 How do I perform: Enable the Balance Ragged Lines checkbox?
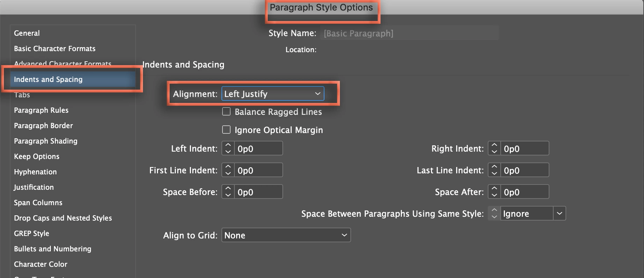227,112
